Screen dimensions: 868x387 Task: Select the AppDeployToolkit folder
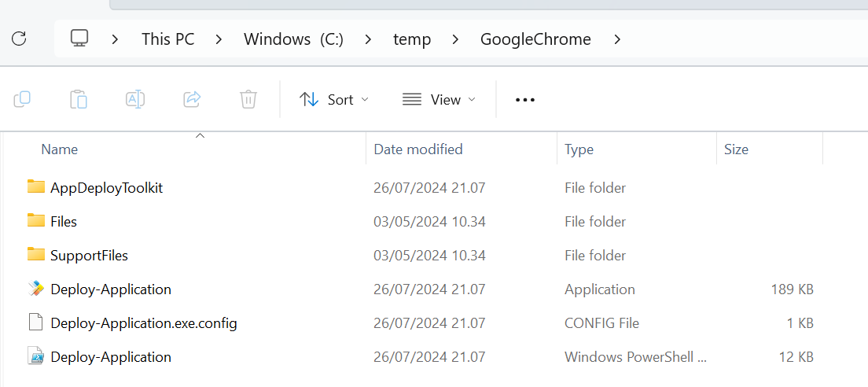pos(106,187)
